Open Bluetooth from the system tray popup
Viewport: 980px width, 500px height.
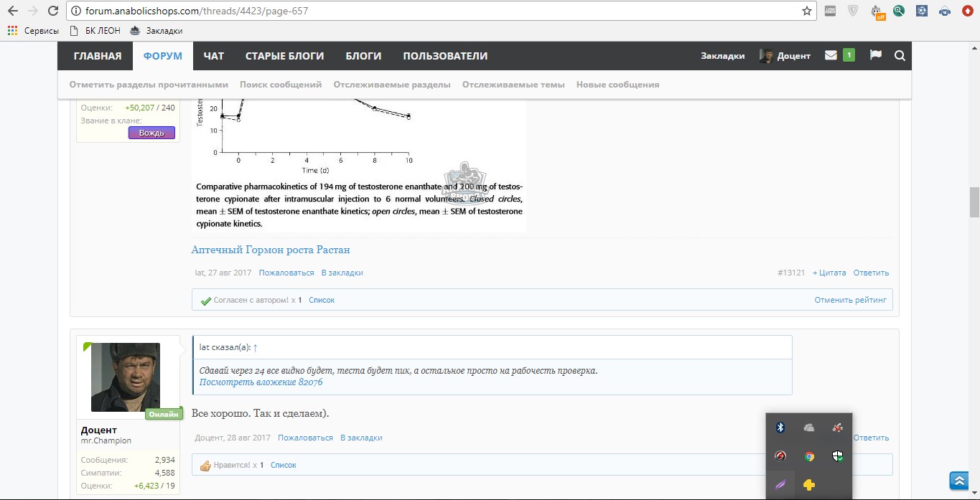780,428
